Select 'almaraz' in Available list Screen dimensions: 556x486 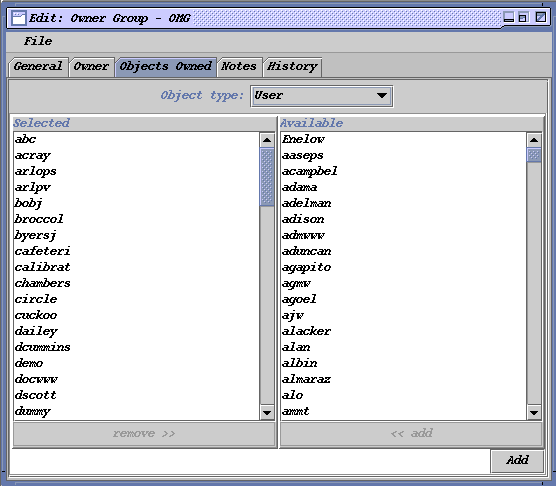pyautogui.click(x=404, y=379)
